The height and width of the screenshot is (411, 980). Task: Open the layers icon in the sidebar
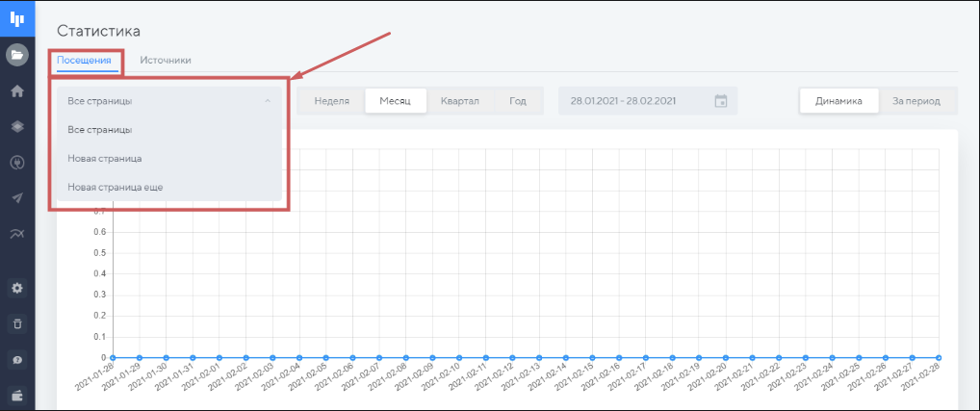pos(16,126)
